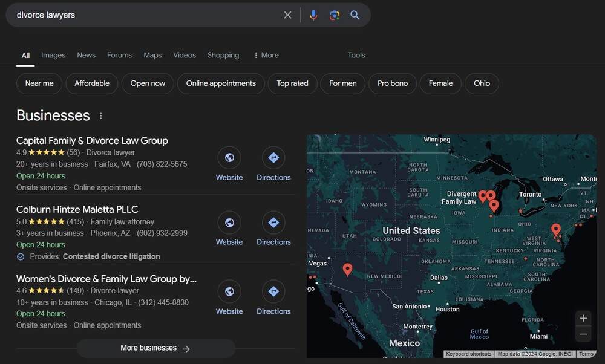Open Capital Family & Divorce Law Group listing
Image resolution: width=605 pixels, height=364 pixels.
pyautogui.click(x=92, y=140)
